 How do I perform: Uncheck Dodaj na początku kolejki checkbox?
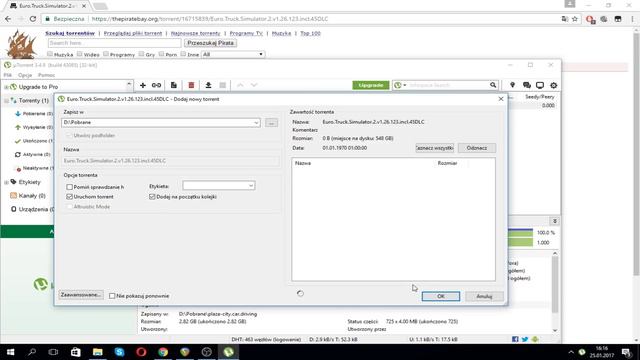(x=152, y=197)
